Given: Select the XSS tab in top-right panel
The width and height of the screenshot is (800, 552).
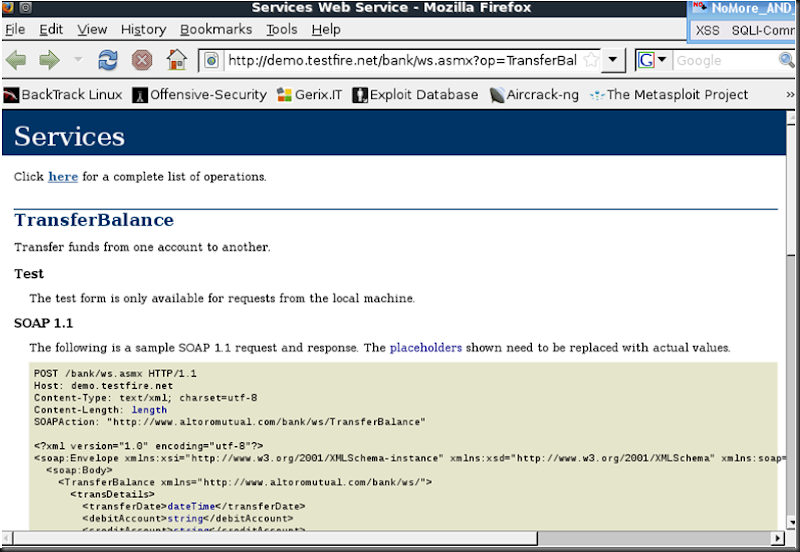Looking at the screenshot, I should (x=708, y=30).
